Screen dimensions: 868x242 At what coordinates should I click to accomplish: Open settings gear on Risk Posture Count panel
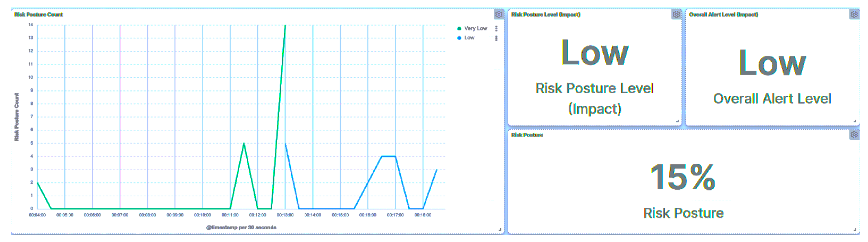point(499,14)
